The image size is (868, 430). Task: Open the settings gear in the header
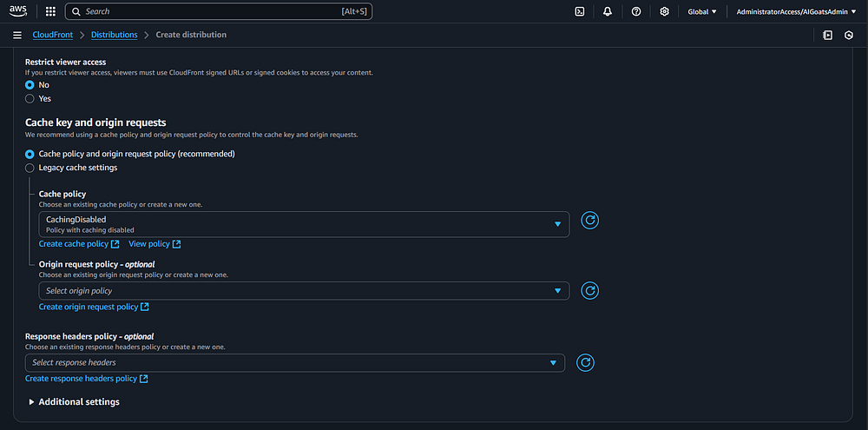click(664, 12)
